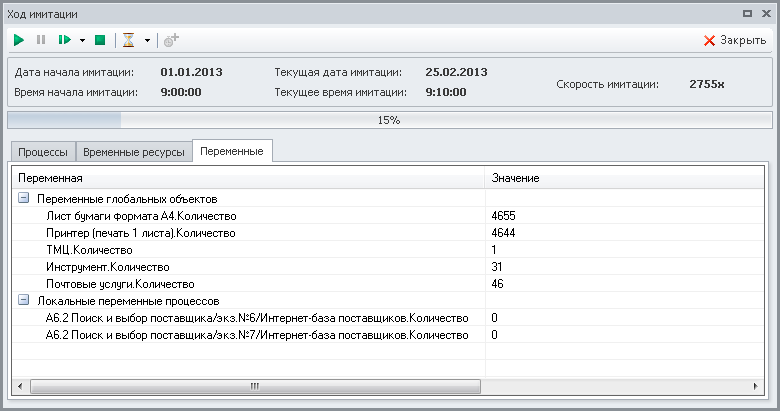Open the Временные ресурсы tab
The width and height of the screenshot is (780, 411).
coord(134,152)
